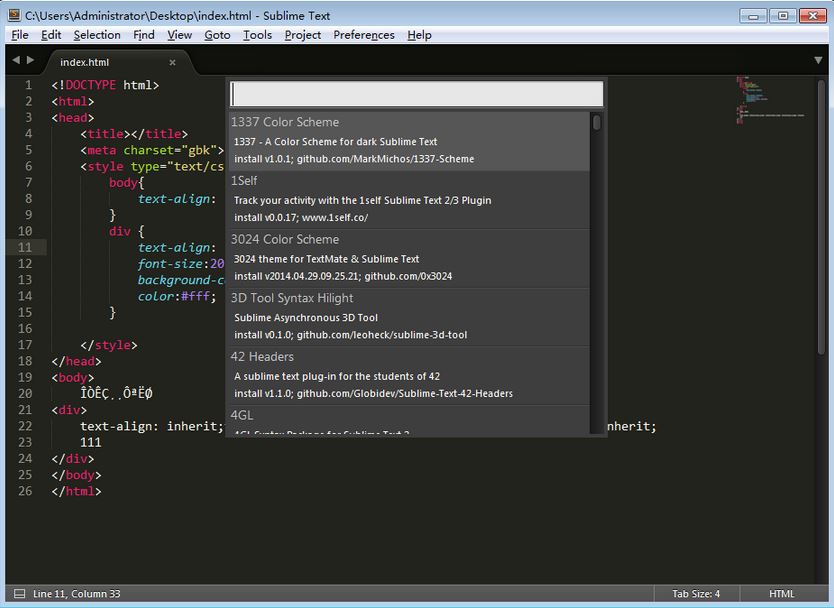
Task: Minimize the Sublime Text window
Action: click(753, 16)
